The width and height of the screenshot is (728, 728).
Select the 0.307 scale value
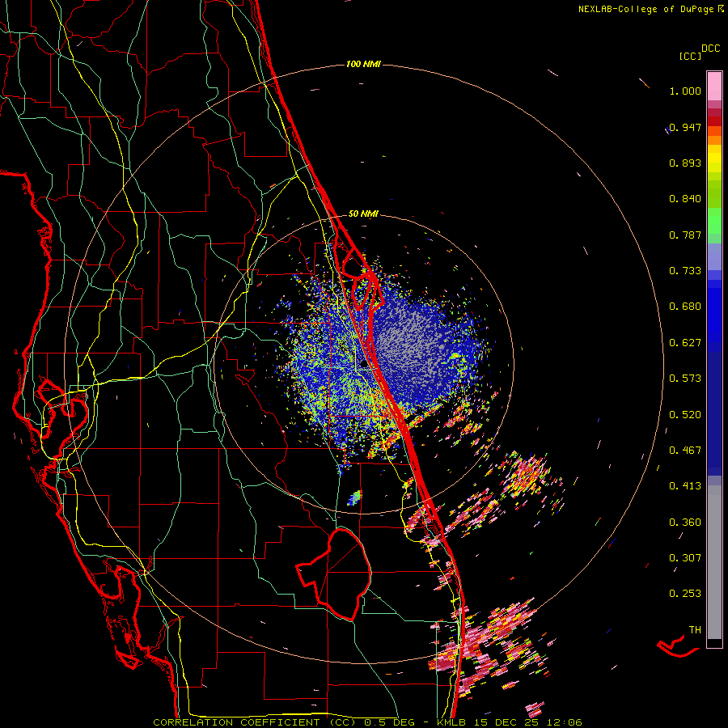(x=685, y=558)
